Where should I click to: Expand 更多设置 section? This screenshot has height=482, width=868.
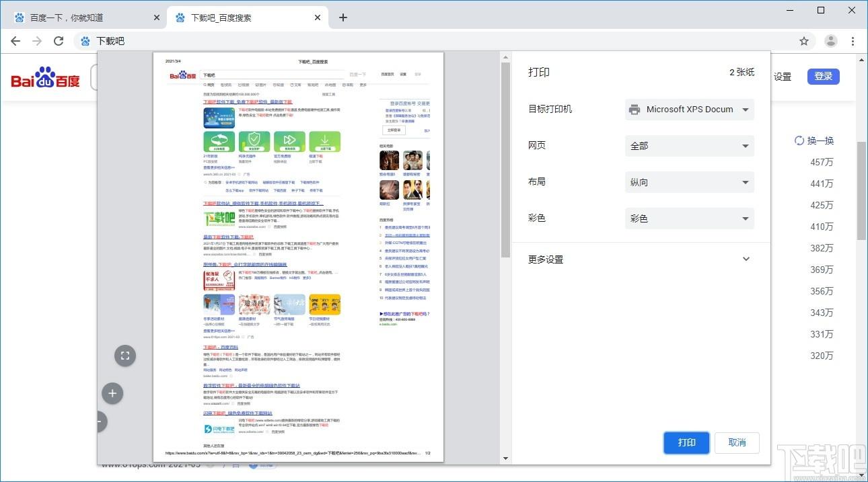pos(641,259)
